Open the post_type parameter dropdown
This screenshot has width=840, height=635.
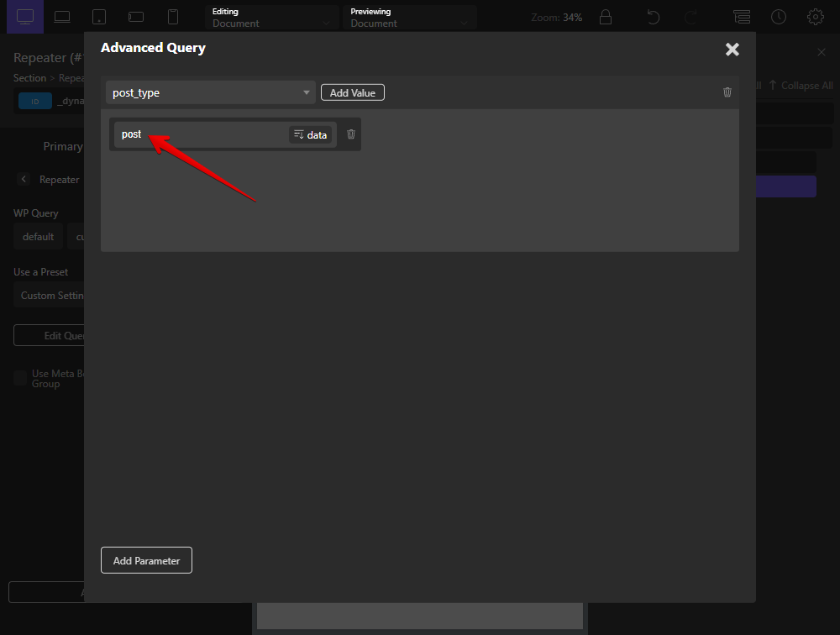211,92
